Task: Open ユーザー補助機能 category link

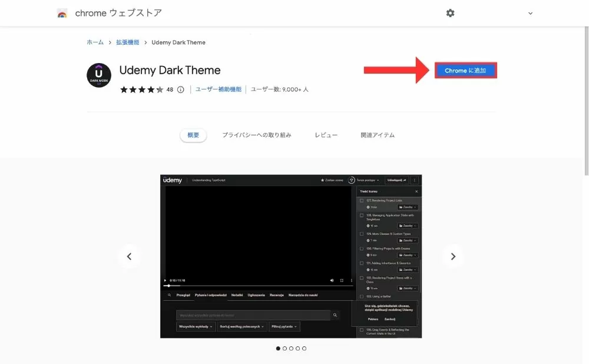Action: (219, 90)
